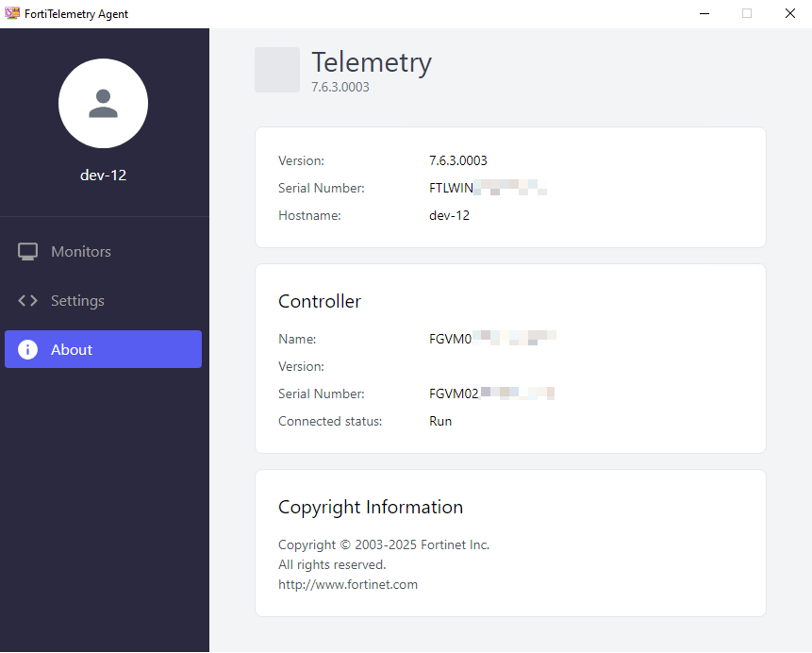Click the FortiTelemetry title bar app icon

click(x=12, y=14)
